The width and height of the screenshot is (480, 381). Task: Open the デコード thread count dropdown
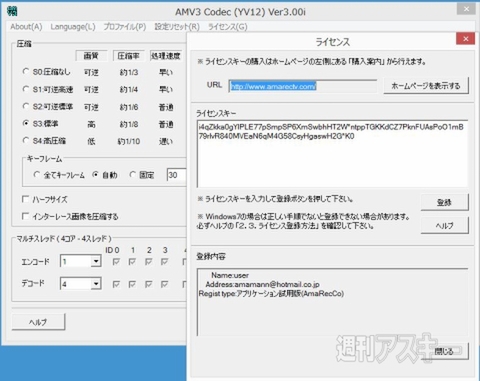96,284
